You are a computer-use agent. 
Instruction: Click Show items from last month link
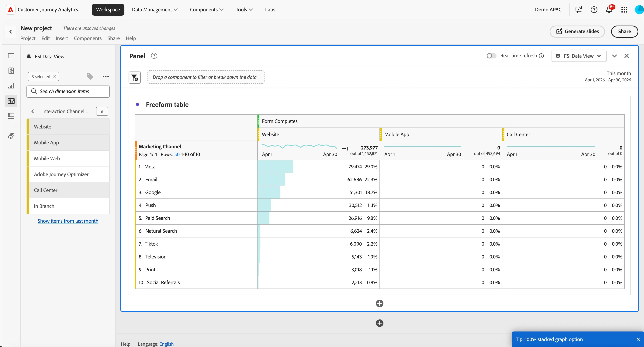pyautogui.click(x=68, y=221)
